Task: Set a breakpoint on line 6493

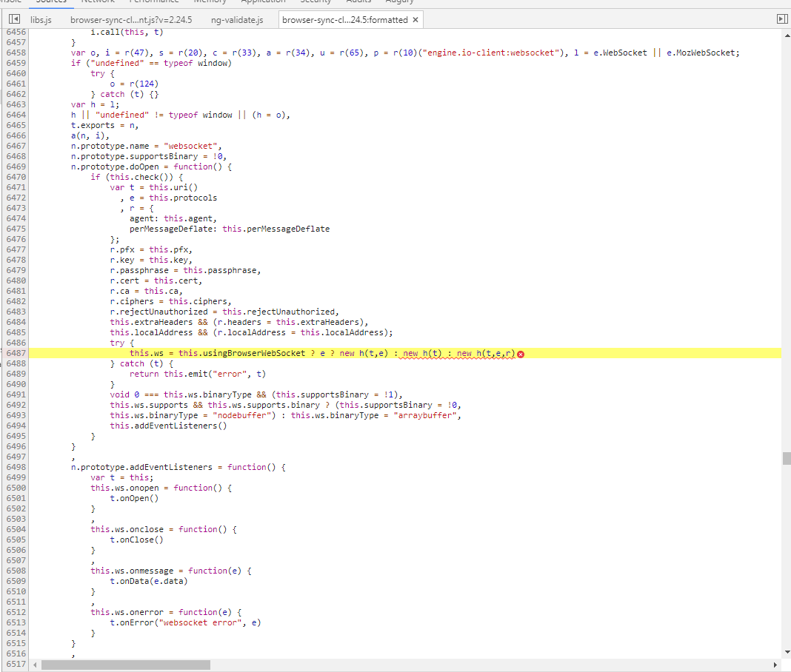Action: click(x=15, y=415)
